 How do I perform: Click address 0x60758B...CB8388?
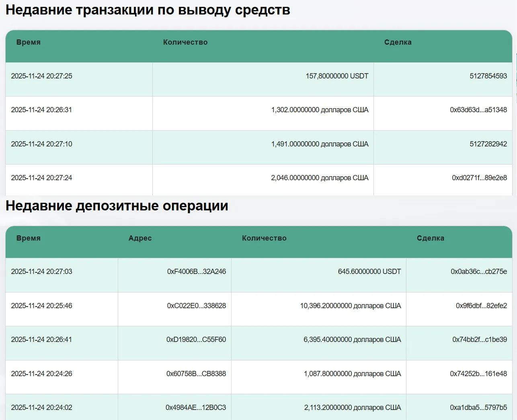click(x=196, y=374)
